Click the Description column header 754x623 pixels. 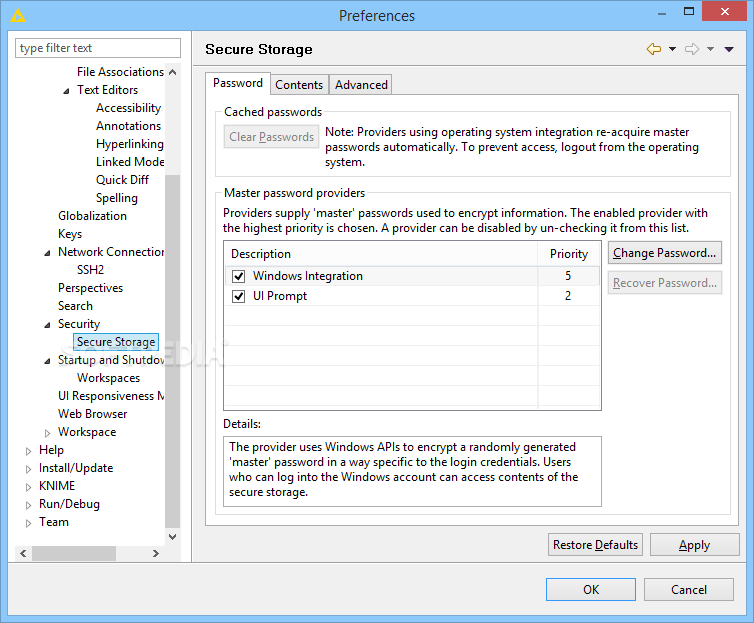click(381, 254)
